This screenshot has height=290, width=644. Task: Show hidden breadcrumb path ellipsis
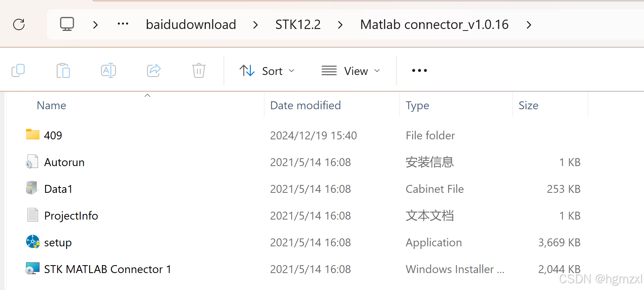click(123, 24)
